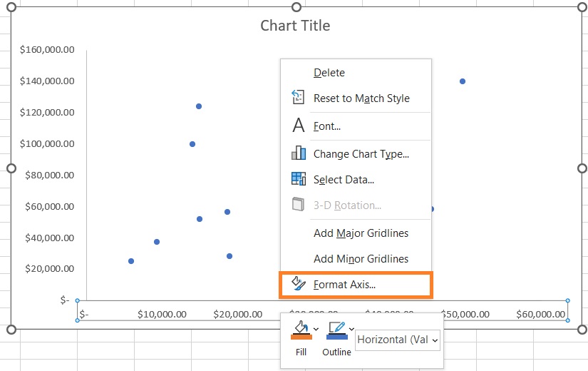This screenshot has width=588, height=371.
Task: Click the data point near $140,000.00 level
Action: 463,81
